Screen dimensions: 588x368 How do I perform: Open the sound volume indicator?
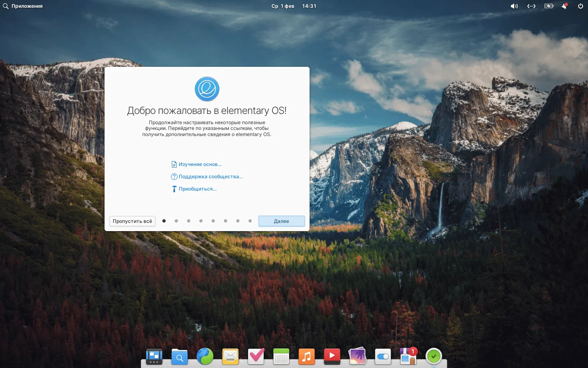point(514,6)
